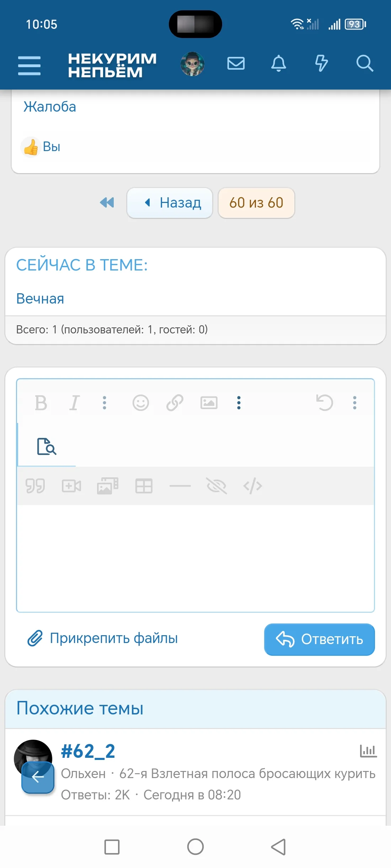Insert a smiley emoji in editor
This screenshot has height=868, width=391.
141,403
